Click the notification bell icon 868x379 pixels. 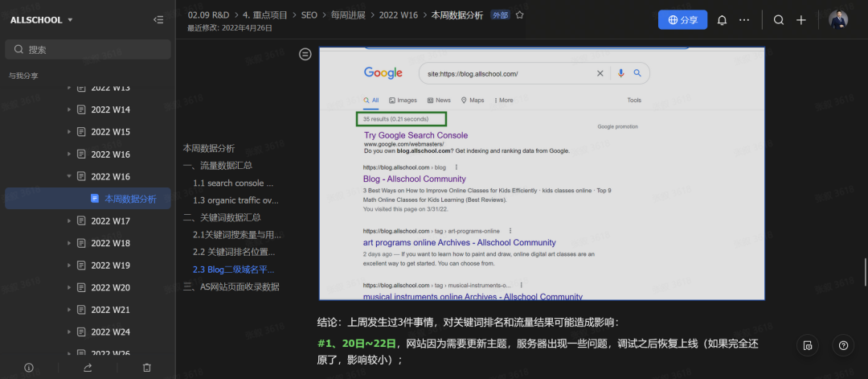click(722, 20)
